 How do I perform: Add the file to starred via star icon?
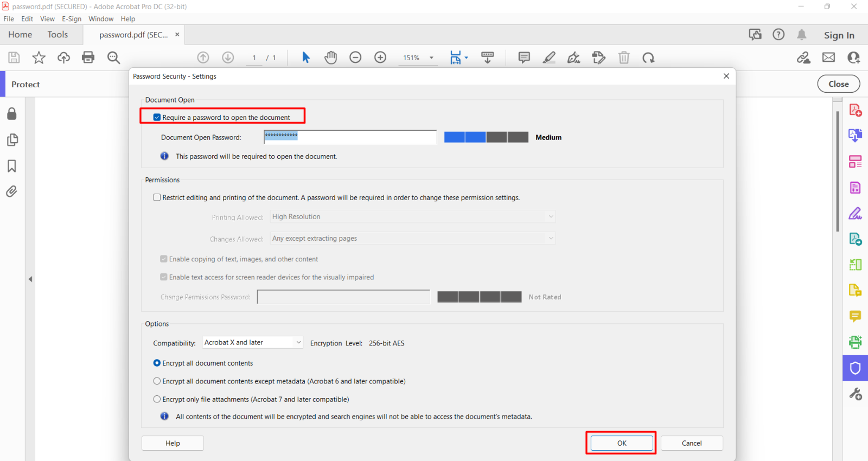(39, 57)
